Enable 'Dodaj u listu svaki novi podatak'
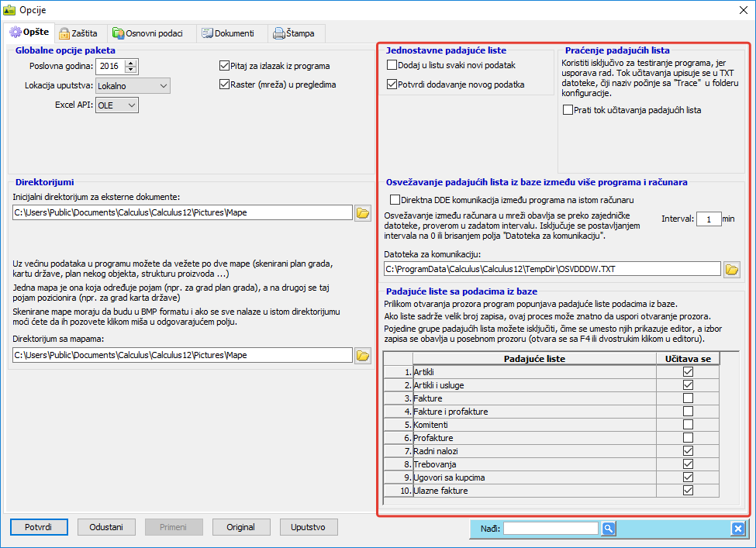 point(392,66)
